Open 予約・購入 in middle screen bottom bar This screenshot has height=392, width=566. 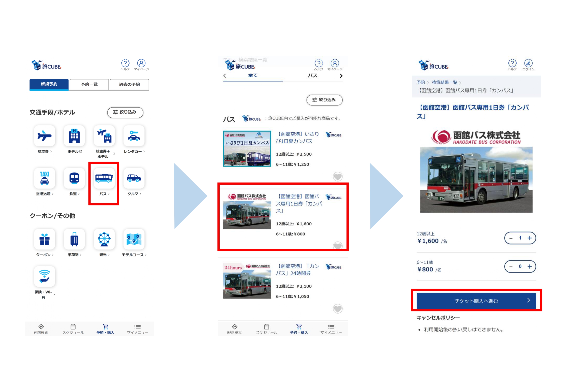click(299, 329)
